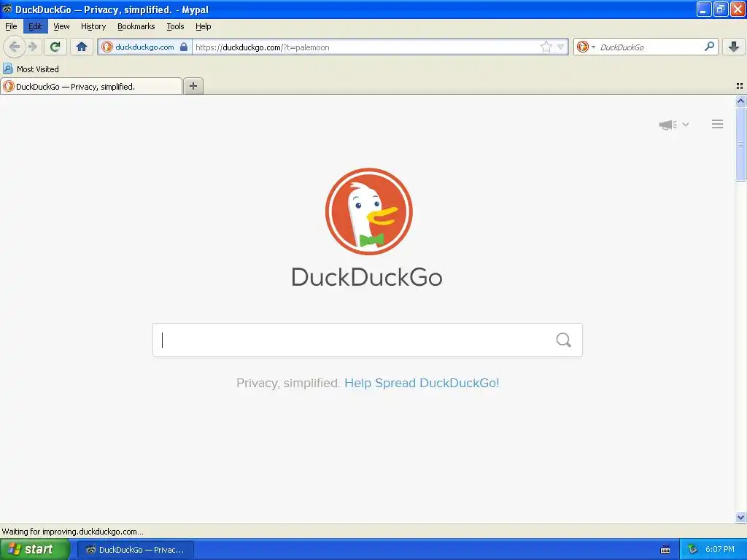Open the View menu
Image resolution: width=747 pixels, height=560 pixels.
61,26
